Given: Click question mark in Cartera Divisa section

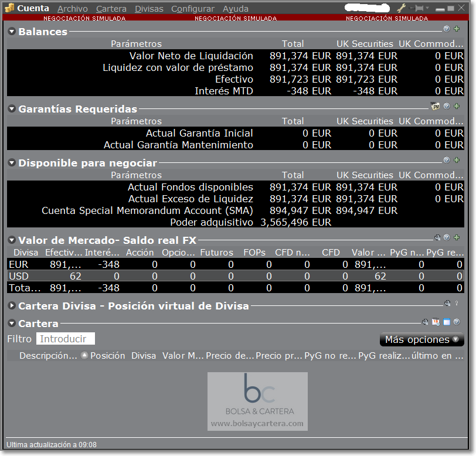Looking at the screenshot, I should pos(457,303).
